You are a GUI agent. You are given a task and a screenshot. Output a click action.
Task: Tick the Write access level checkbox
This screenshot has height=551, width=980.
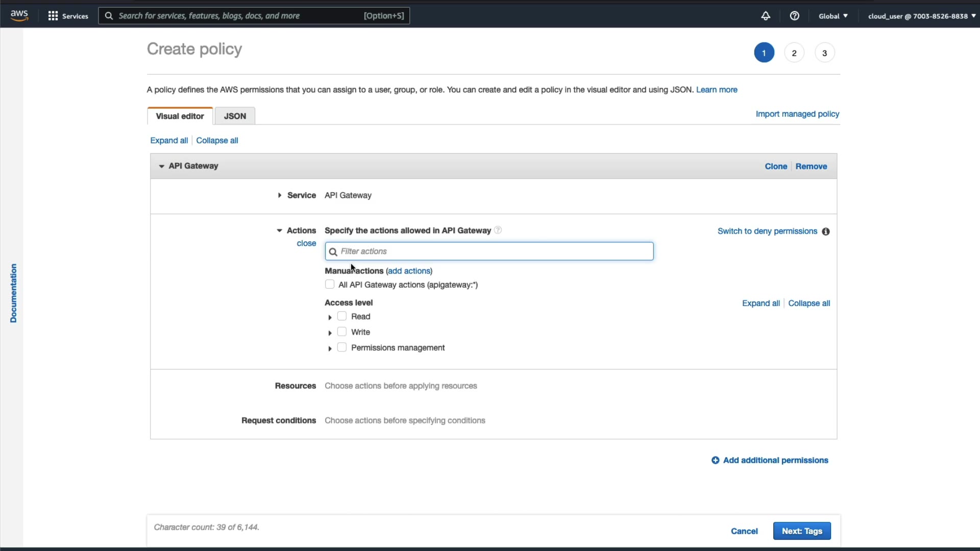tap(342, 332)
